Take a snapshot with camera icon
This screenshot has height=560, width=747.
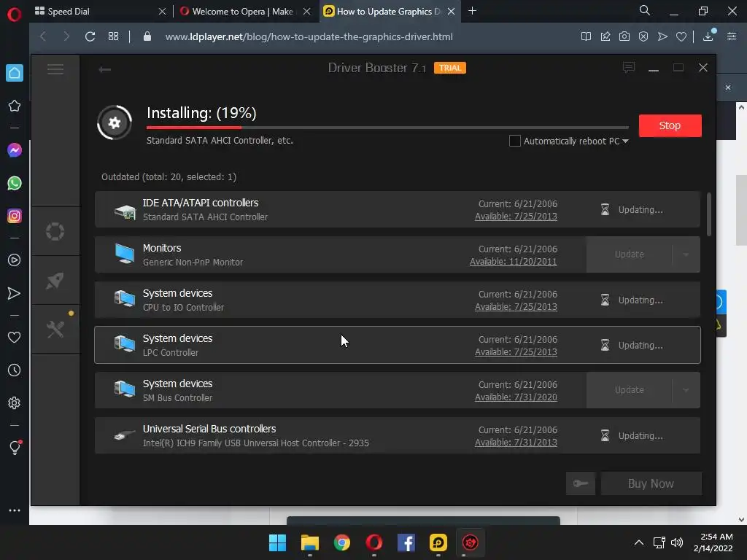coord(624,36)
